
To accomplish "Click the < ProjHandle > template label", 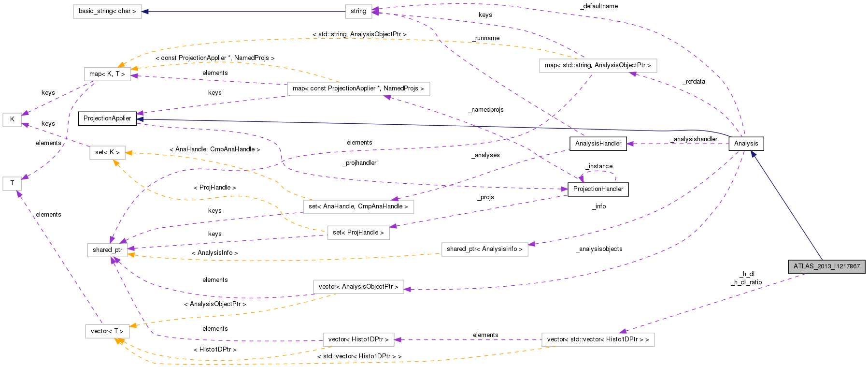I will (215, 188).
